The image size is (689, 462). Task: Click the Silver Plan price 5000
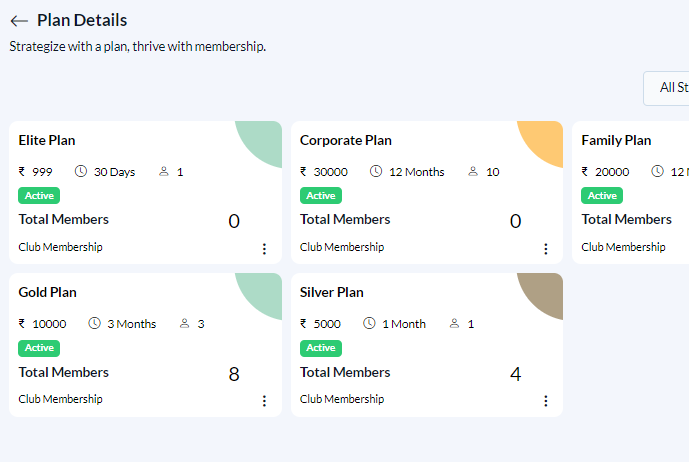pos(327,324)
